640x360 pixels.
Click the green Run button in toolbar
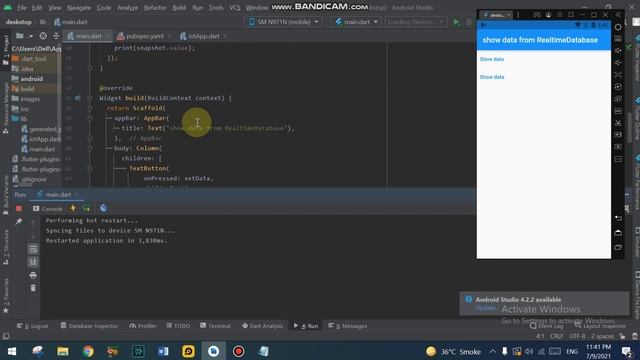click(456, 22)
